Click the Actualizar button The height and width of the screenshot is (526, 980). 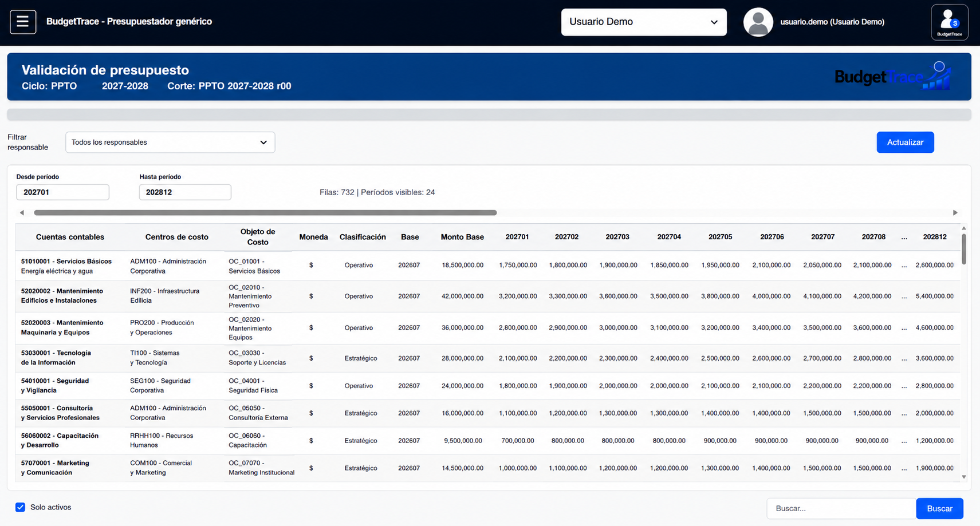click(x=905, y=143)
